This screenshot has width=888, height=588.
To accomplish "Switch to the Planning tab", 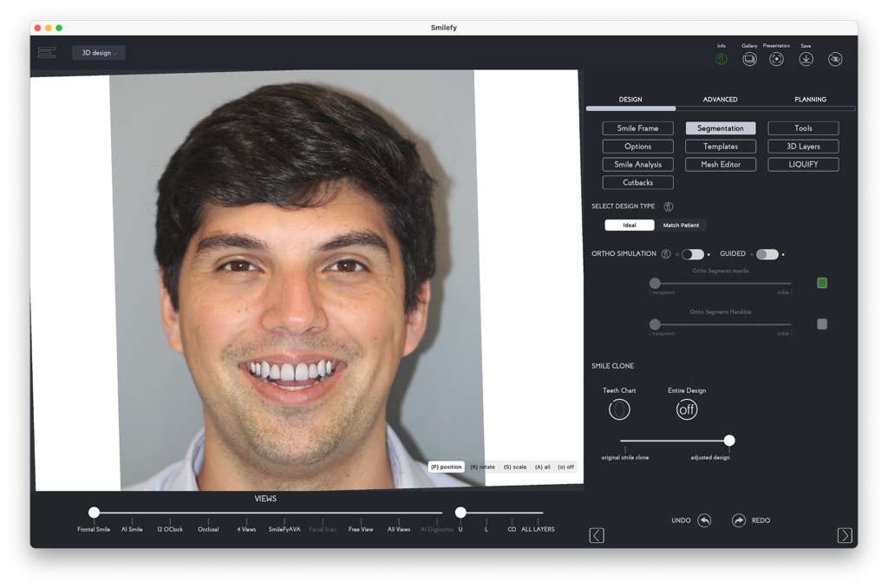I will (810, 100).
